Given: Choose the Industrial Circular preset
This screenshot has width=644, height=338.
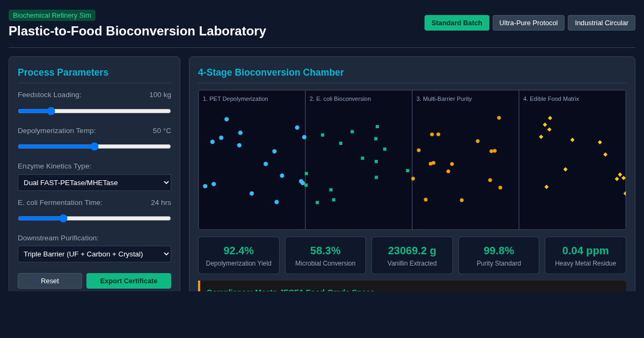Looking at the screenshot, I should pos(602,23).
